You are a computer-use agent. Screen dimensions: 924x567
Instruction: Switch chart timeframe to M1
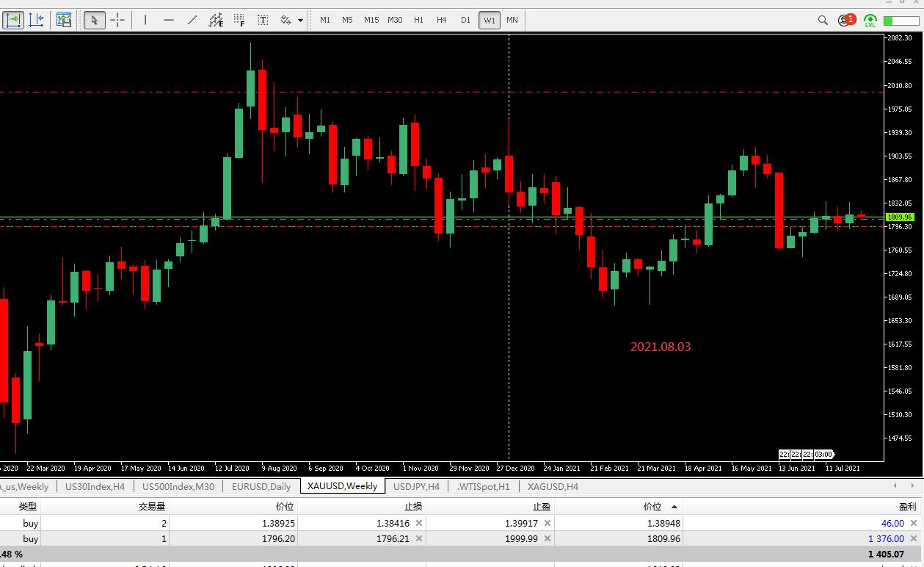[x=325, y=20]
